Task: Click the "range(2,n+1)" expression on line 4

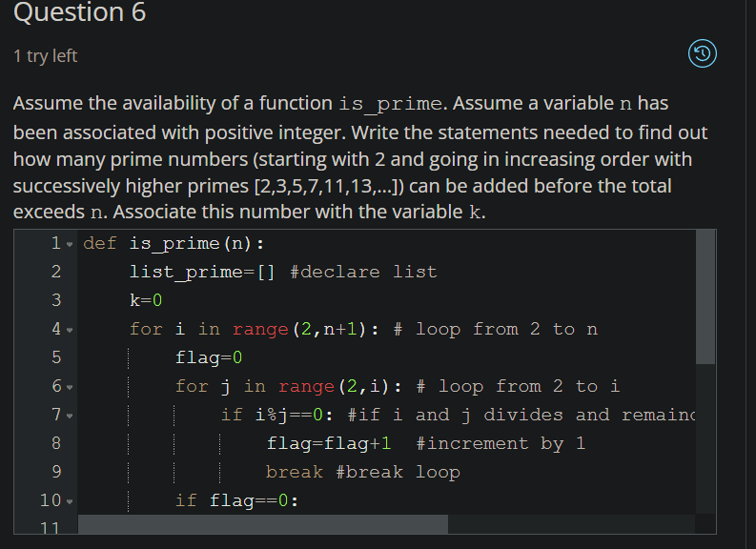Action: pyautogui.click(x=299, y=330)
